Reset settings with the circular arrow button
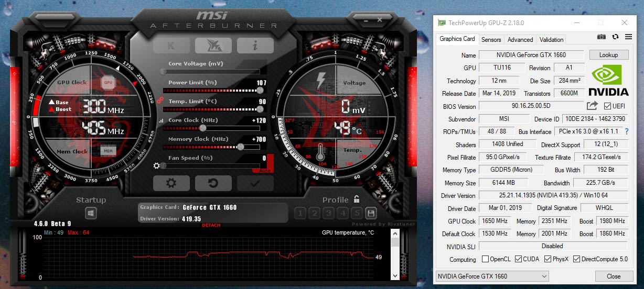 [x=213, y=183]
